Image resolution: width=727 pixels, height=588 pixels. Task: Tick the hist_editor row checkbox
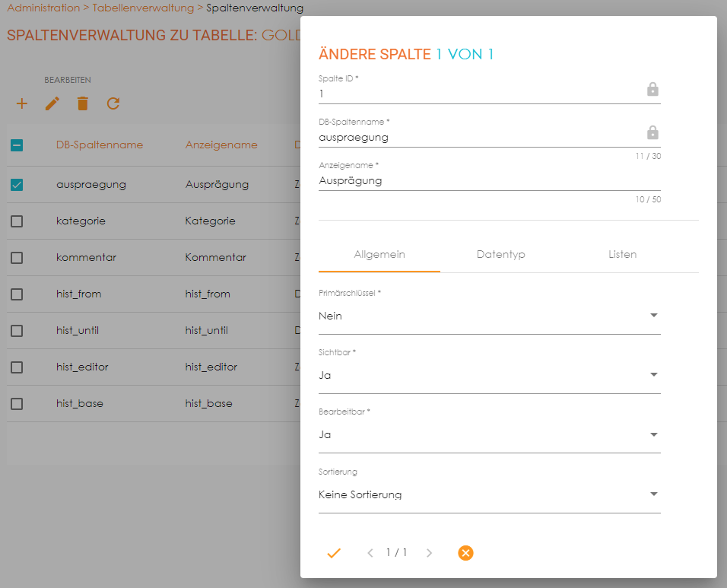[17, 367]
